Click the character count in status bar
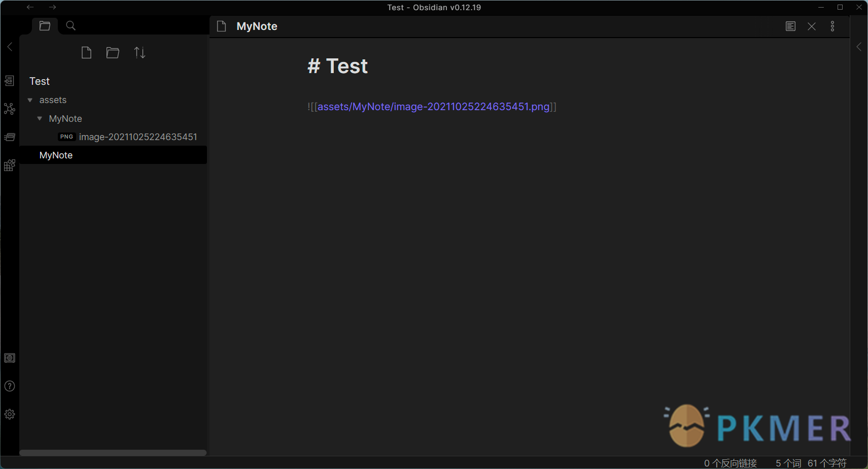The height and width of the screenshot is (469, 868). (x=827, y=463)
